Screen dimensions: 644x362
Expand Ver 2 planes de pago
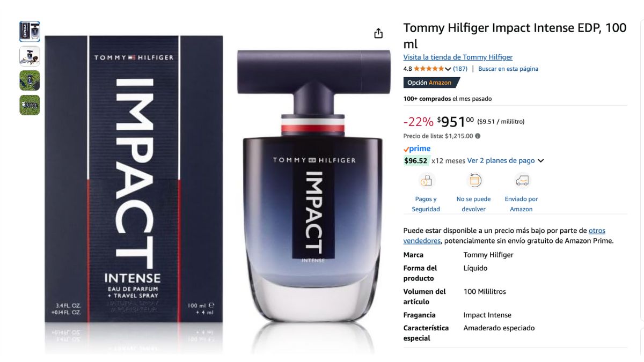(x=501, y=161)
